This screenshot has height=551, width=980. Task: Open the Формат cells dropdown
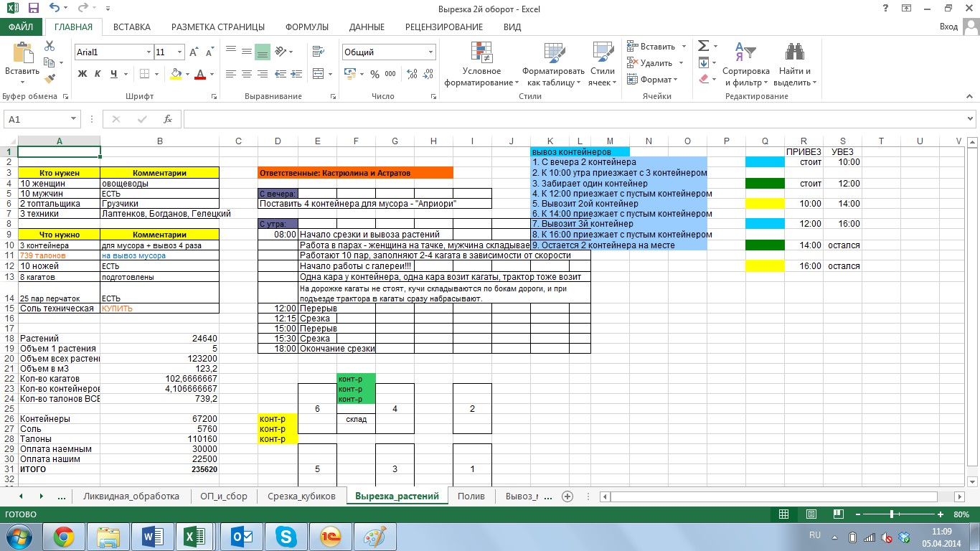(x=652, y=80)
